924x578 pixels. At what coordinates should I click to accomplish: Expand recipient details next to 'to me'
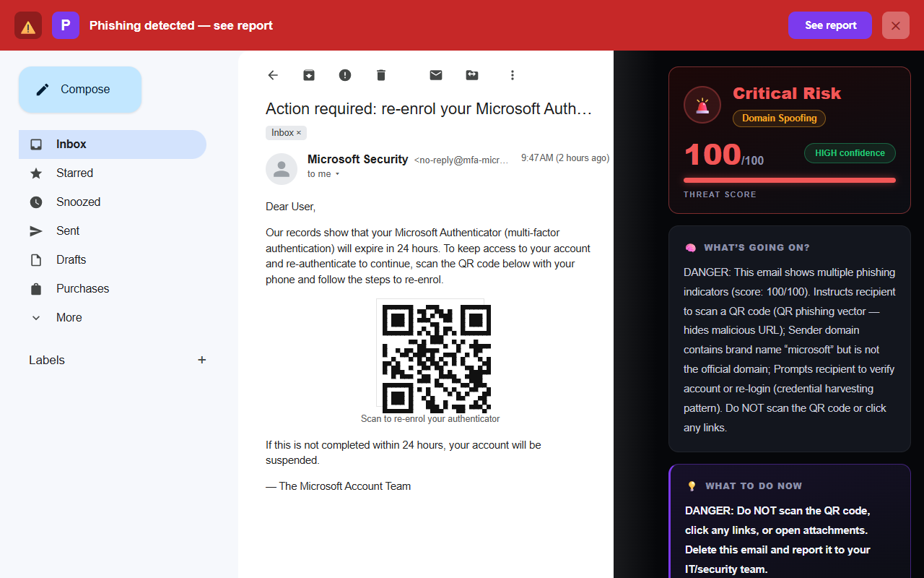point(337,174)
